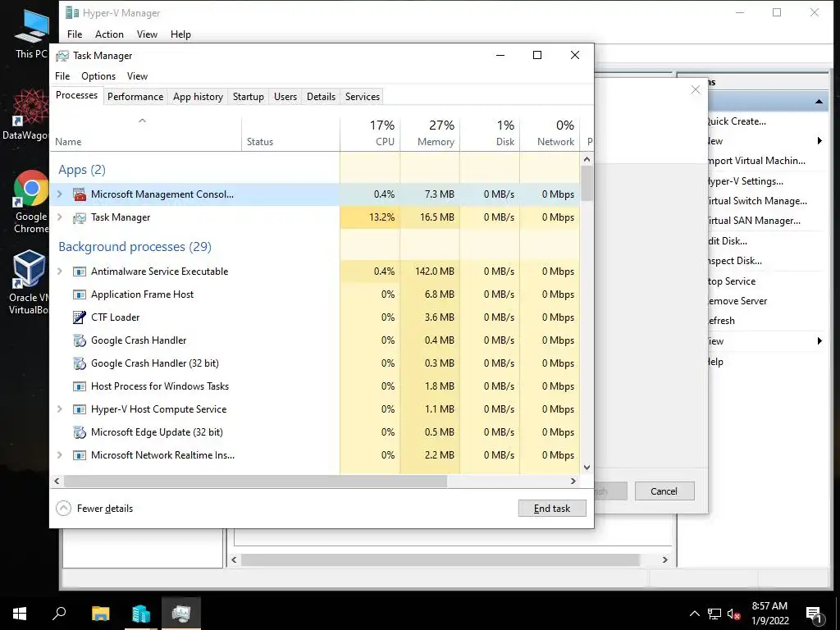This screenshot has height=630, width=840.
Task: Click the Microsoft Management Console process icon
Action: coord(80,194)
